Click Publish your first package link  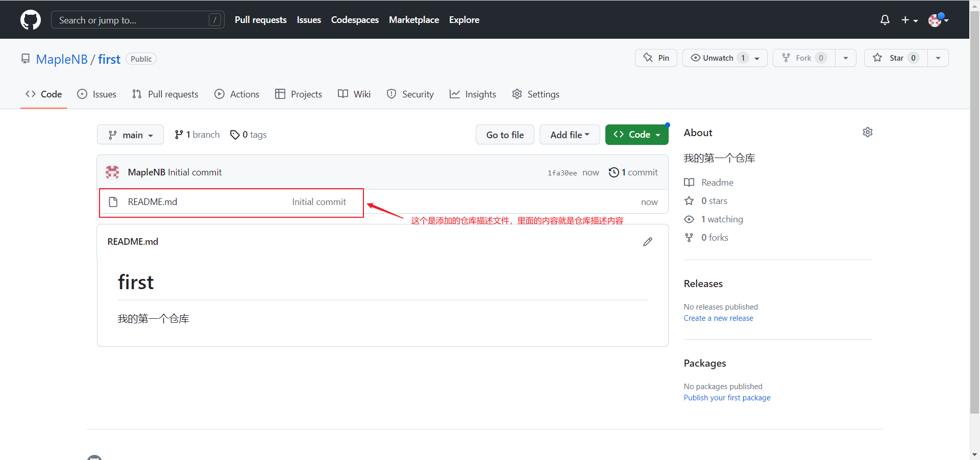pos(727,398)
